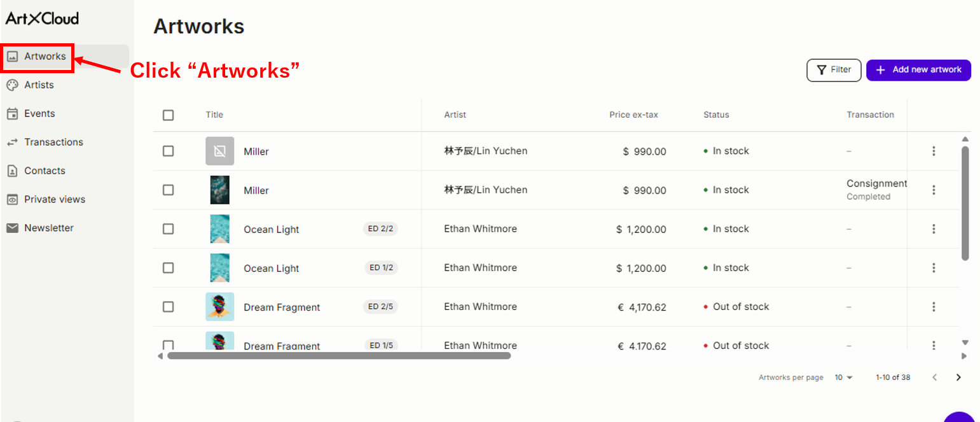
Task: Sort by the Price ex-tax column header
Action: pyautogui.click(x=633, y=115)
